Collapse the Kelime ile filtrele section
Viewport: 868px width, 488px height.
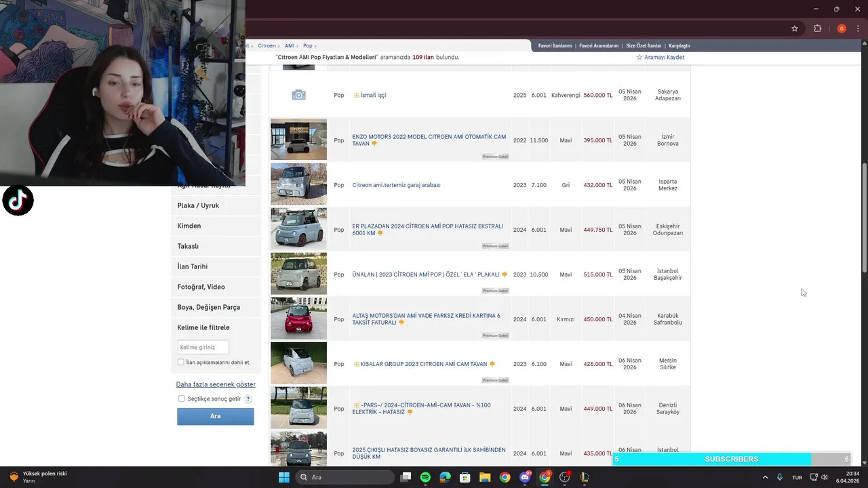point(216,327)
